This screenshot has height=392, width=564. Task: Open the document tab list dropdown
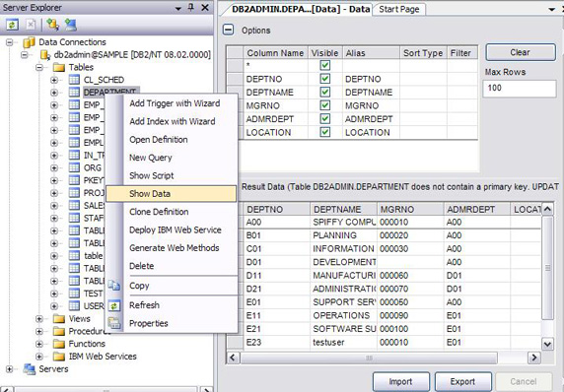point(552,9)
